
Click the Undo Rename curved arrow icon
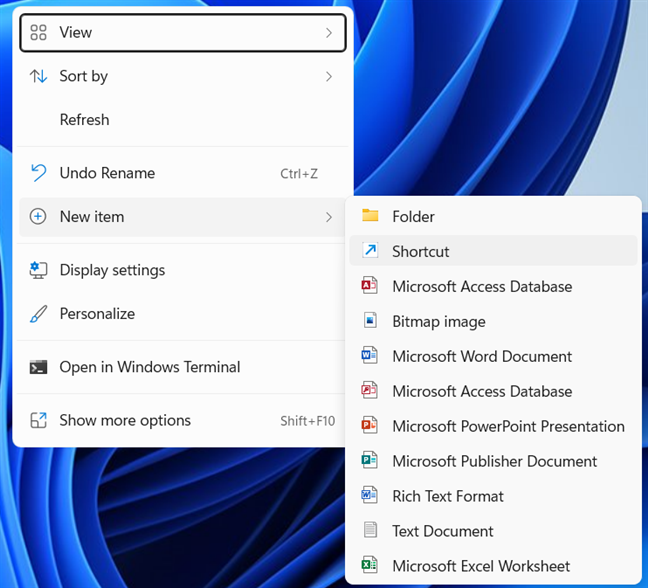pyautogui.click(x=38, y=173)
